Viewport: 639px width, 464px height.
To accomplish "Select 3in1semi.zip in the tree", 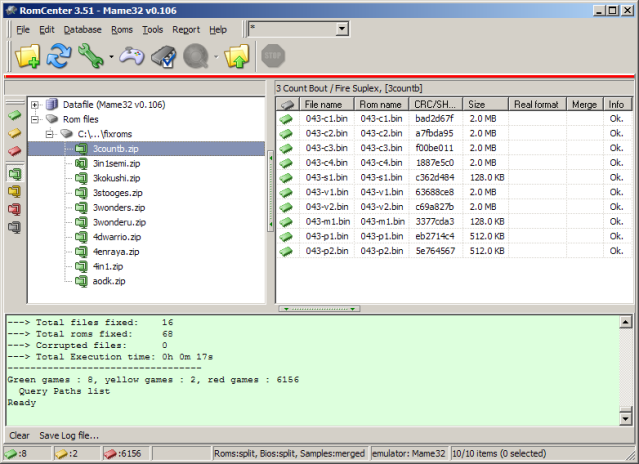I will pyautogui.click(x=116, y=163).
